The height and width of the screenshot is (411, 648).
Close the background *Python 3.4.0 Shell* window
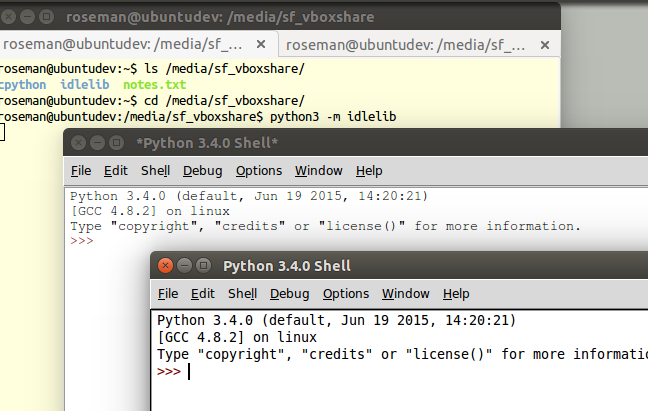click(x=78, y=143)
